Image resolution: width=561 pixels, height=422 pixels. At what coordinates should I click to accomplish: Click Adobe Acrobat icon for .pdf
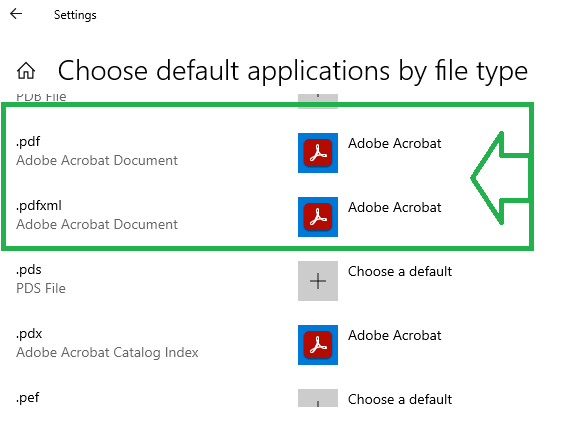pyautogui.click(x=318, y=153)
